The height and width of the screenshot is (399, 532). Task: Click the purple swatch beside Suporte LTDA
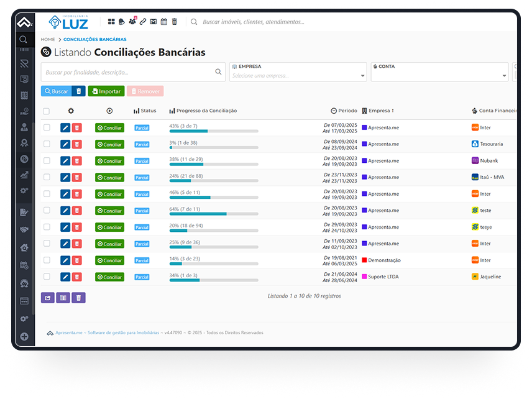(364, 277)
